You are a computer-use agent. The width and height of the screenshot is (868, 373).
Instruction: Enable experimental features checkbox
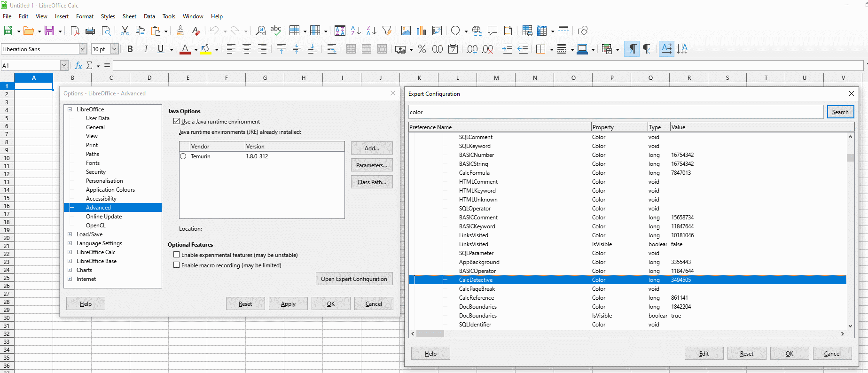pyautogui.click(x=177, y=255)
